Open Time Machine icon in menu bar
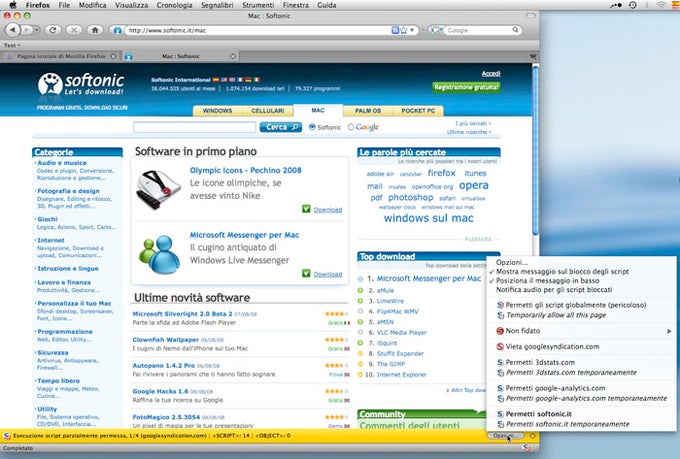 633,5
